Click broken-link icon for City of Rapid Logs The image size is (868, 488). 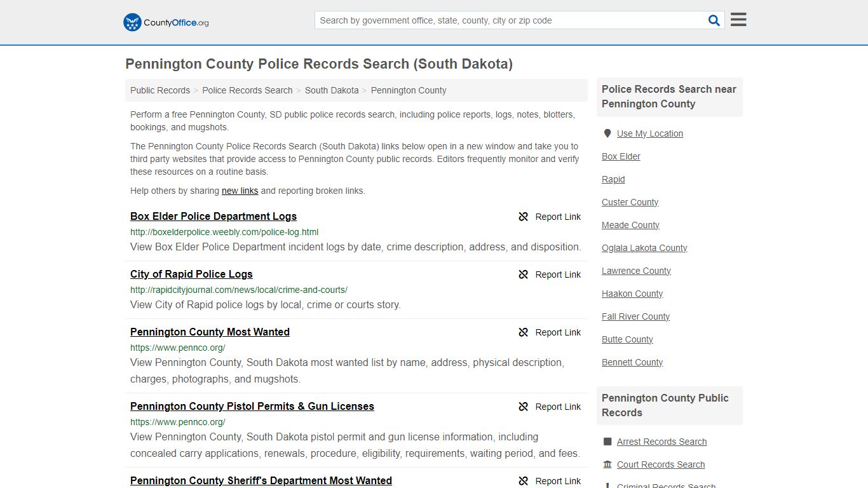click(x=523, y=274)
